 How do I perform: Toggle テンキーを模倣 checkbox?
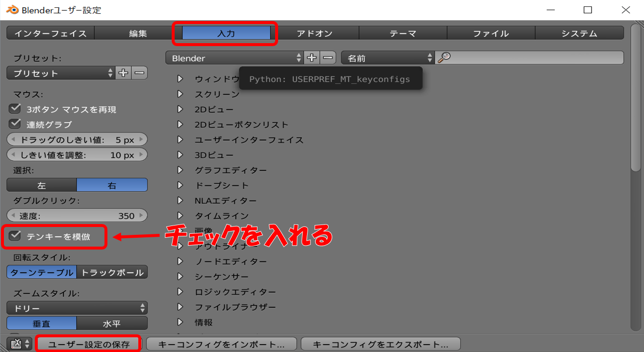16,236
